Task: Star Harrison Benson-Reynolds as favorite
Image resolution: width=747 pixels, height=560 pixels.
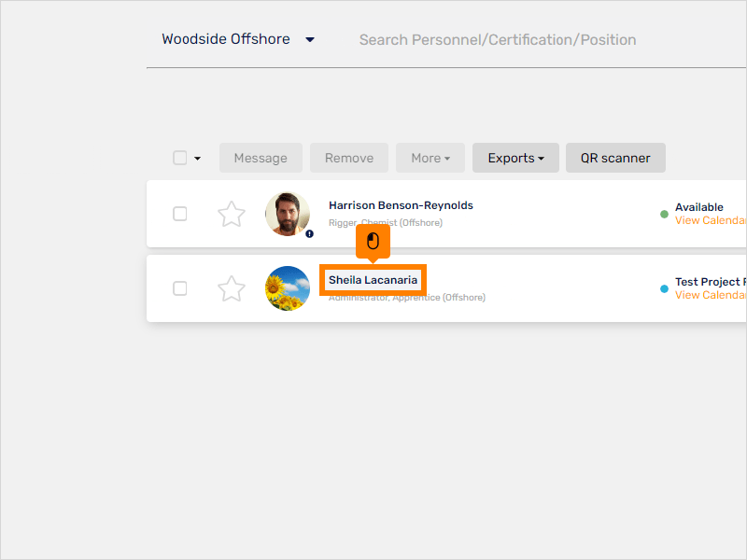Action: (x=232, y=214)
